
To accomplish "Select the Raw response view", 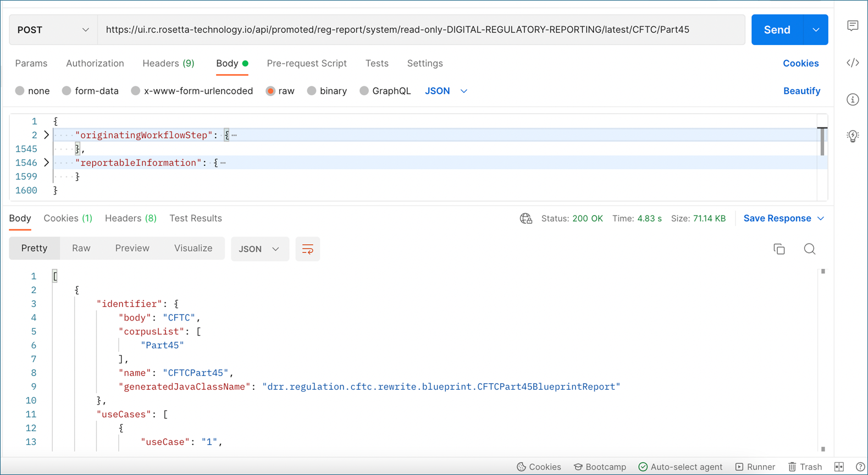I will [81, 248].
